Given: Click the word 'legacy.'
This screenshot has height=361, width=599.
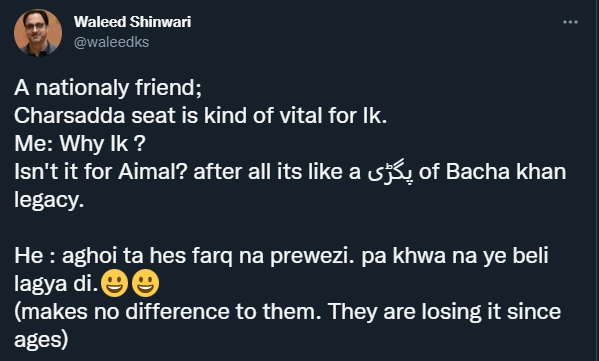Looking at the screenshot, I should (x=49, y=200).
